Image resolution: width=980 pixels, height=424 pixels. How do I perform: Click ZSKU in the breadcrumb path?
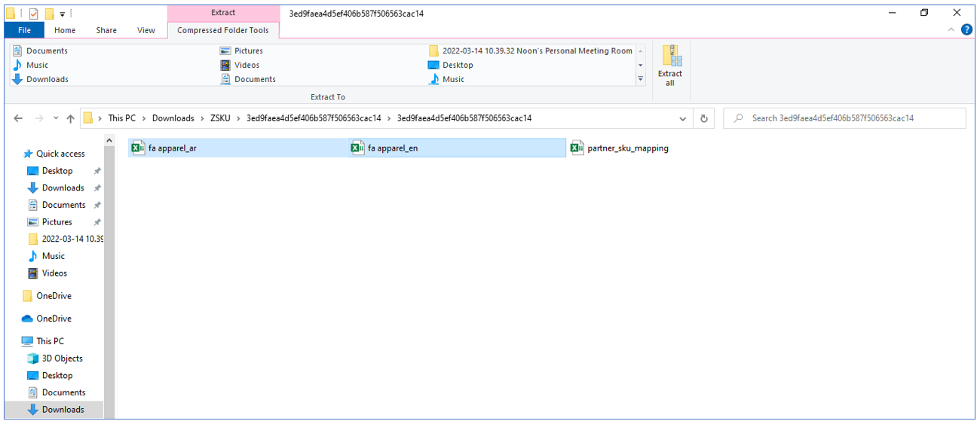[x=220, y=118]
